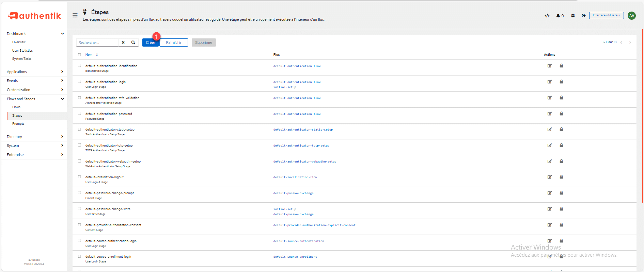Clear the search field with X icon
Viewport: 644px width, 272px height.
click(123, 42)
